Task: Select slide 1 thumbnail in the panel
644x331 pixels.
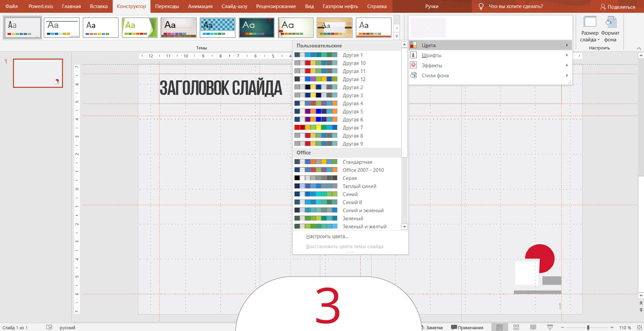Action: 38,73
